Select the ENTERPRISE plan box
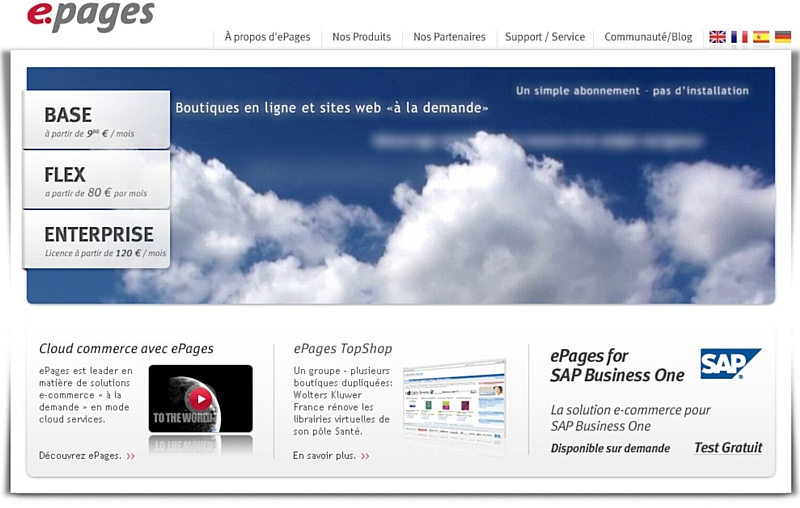The image size is (800, 508). point(96,239)
